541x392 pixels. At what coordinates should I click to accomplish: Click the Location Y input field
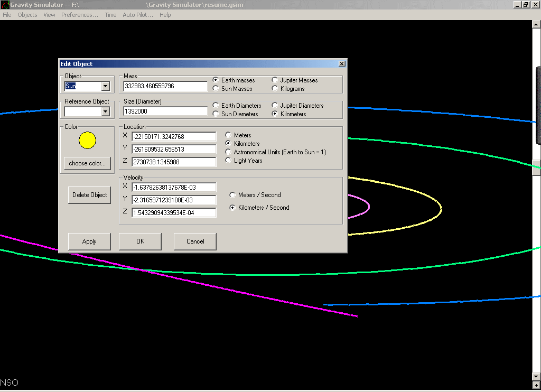(174, 150)
